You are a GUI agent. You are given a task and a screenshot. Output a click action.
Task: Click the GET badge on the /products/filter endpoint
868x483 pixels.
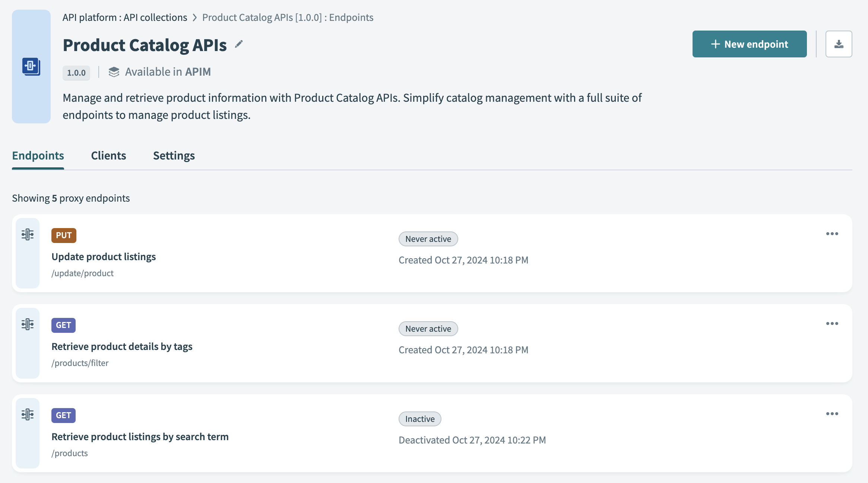[63, 325]
